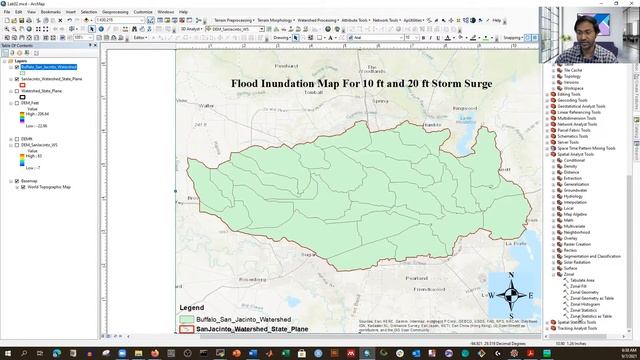Click the Buffalo_San_Jacinto_Watershed green fill symbol
The width and height of the screenshot is (640, 360).
(x=22, y=73)
